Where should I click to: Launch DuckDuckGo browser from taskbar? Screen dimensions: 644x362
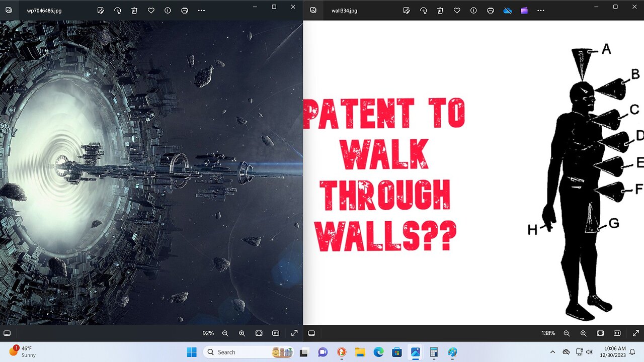point(342,352)
